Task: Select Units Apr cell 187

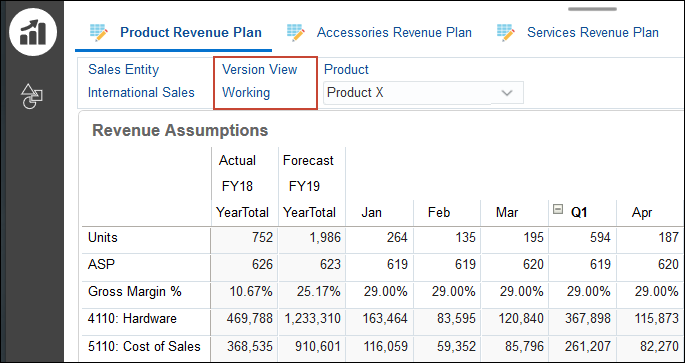Action: pos(650,238)
